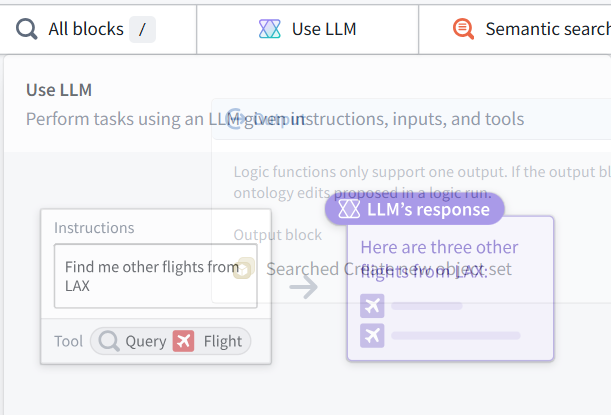Screen dimensions: 611x415
Task: Select the Semantic search tab
Action: (515, 29)
